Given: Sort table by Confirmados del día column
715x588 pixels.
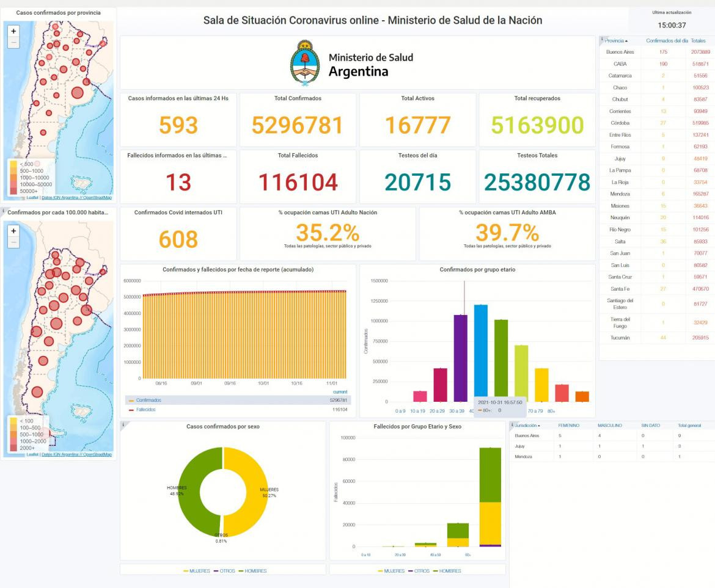Looking at the screenshot, I should [x=667, y=41].
